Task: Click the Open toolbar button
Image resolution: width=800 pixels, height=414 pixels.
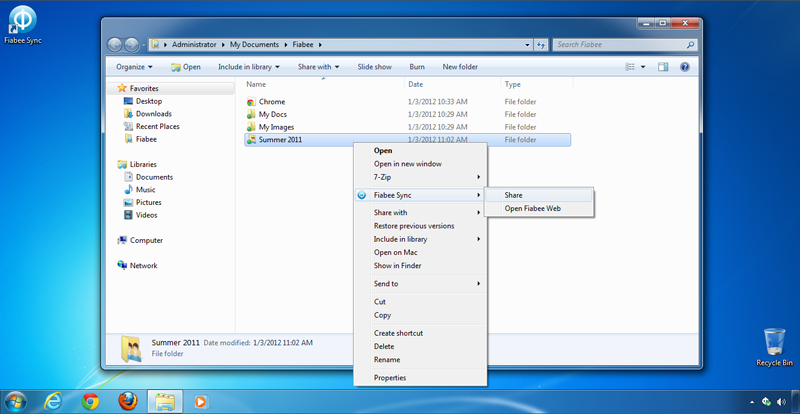Action: [x=186, y=67]
